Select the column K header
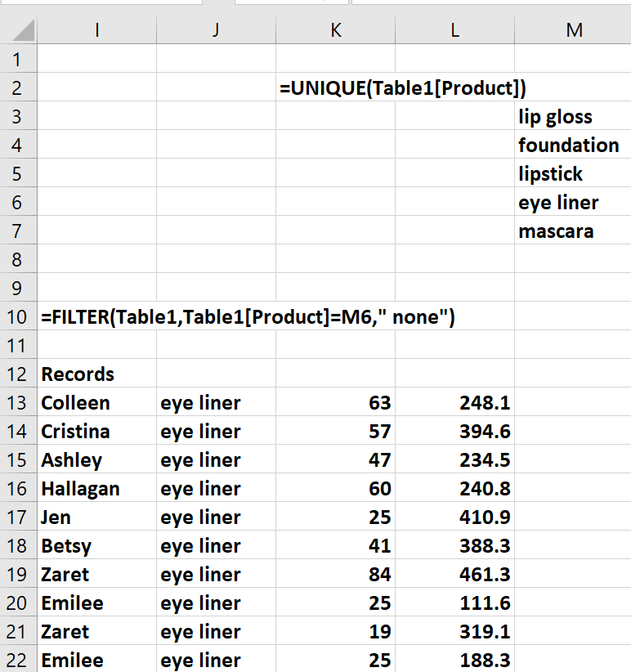Screen dimensions: 631x672 [335, 30]
